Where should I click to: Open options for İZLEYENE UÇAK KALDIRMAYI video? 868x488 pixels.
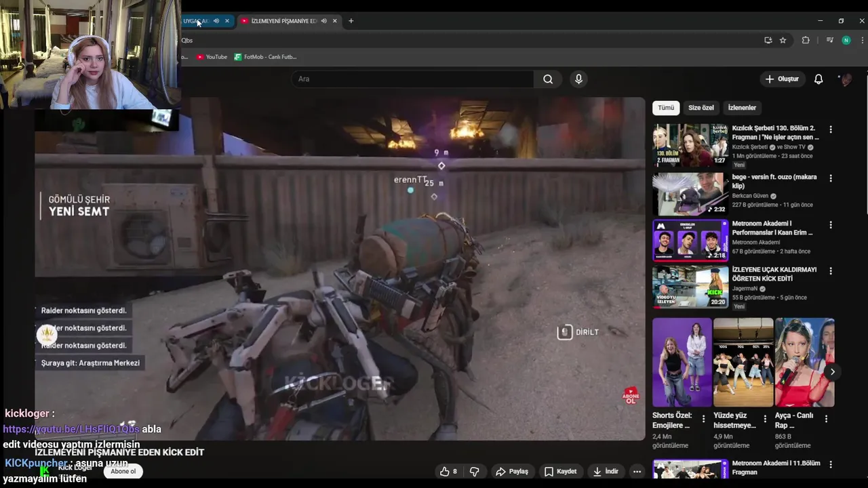pos(831,271)
